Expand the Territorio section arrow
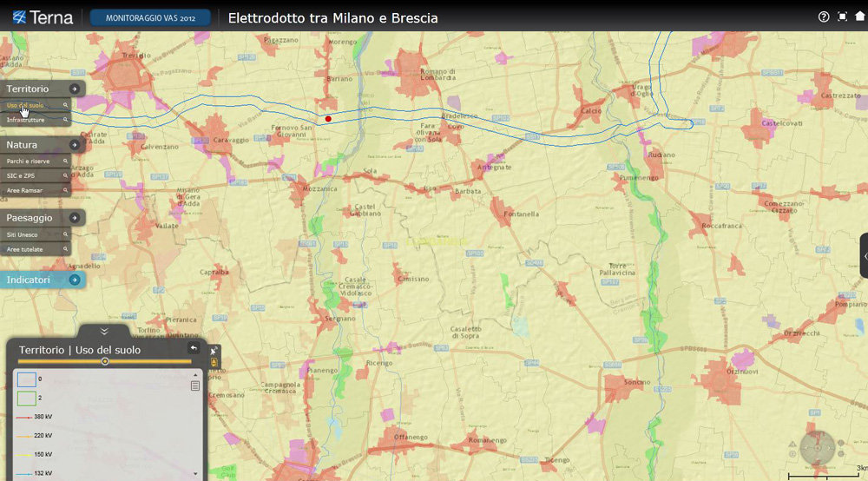868x481 pixels. (x=75, y=89)
